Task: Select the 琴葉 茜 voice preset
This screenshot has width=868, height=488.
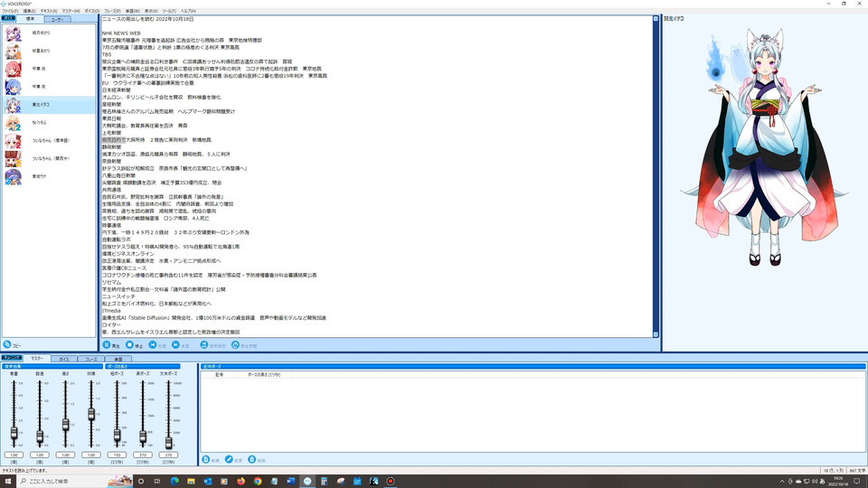Action: pos(49,69)
